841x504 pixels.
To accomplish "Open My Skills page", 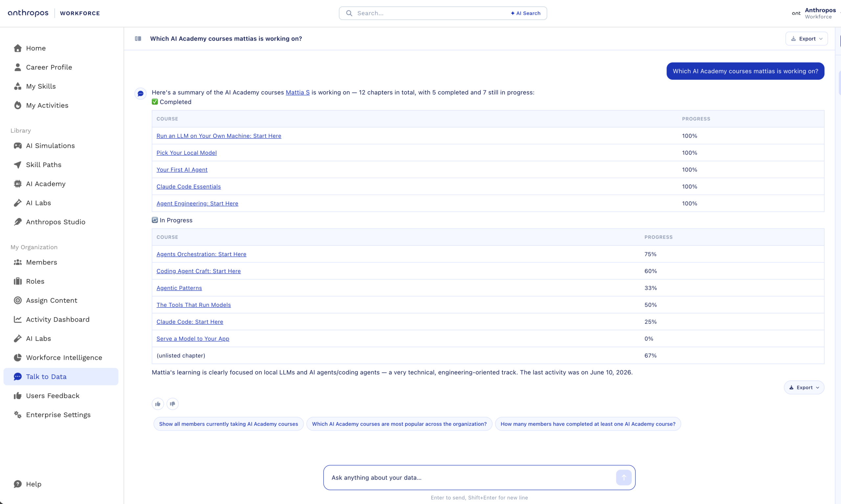I will (x=41, y=86).
